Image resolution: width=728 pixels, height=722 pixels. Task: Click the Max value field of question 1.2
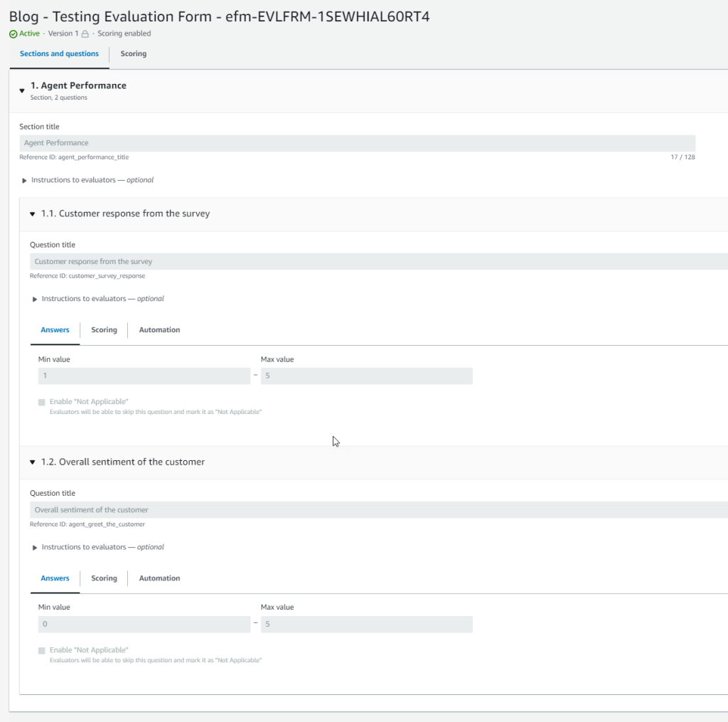tap(367, 624)
